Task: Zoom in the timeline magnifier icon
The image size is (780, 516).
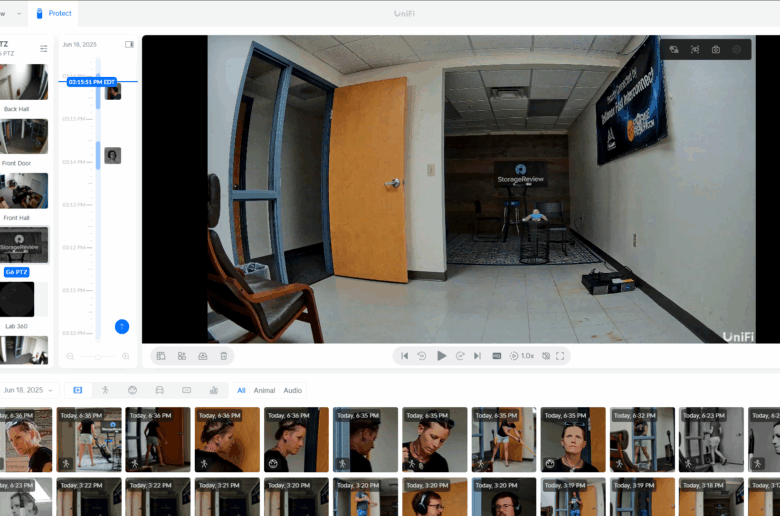Action: [126, 356]
